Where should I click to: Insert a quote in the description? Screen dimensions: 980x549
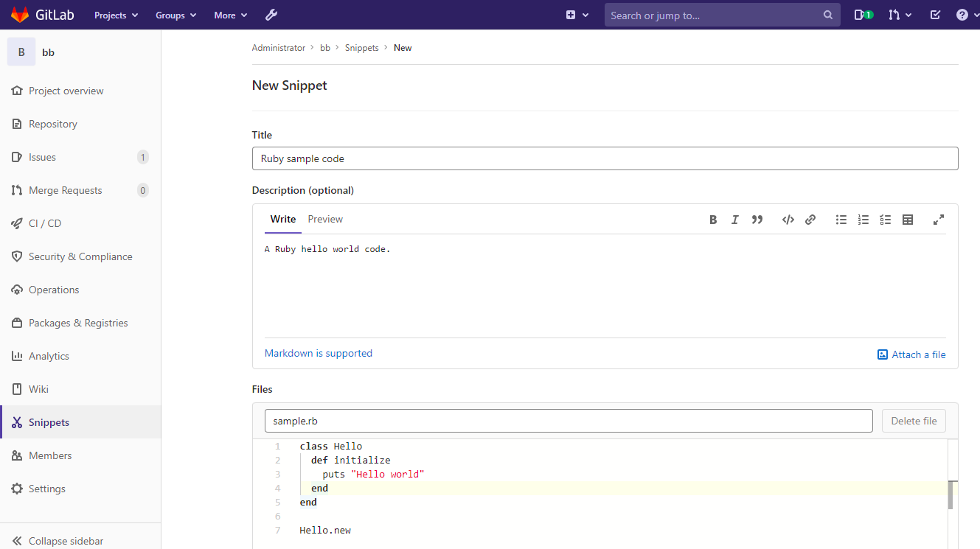click(x=757, y=219)
